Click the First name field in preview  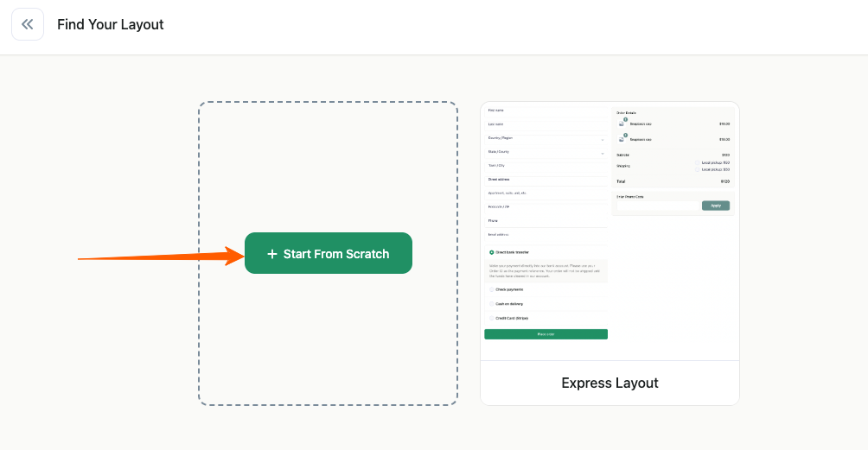point(545,111)
